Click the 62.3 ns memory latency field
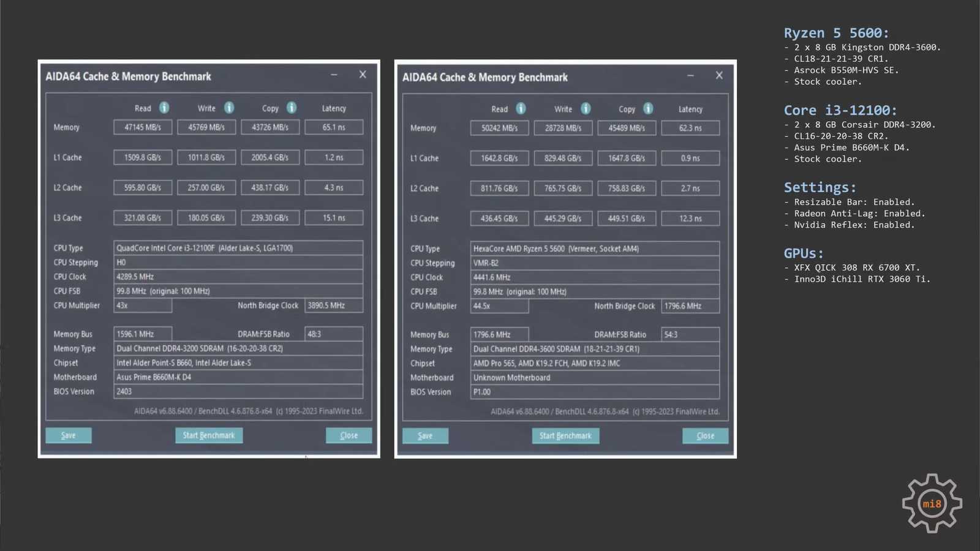Image resolution: width=980 pixels, height=551 pixels. pos(690,128)
